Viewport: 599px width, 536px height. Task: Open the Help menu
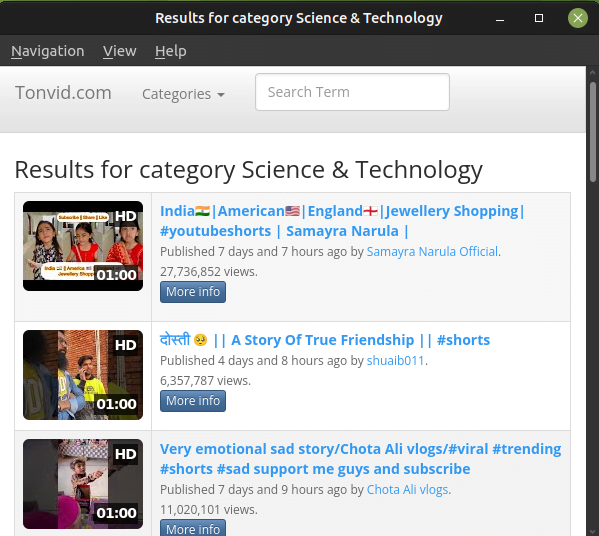(x=171, y=51)
